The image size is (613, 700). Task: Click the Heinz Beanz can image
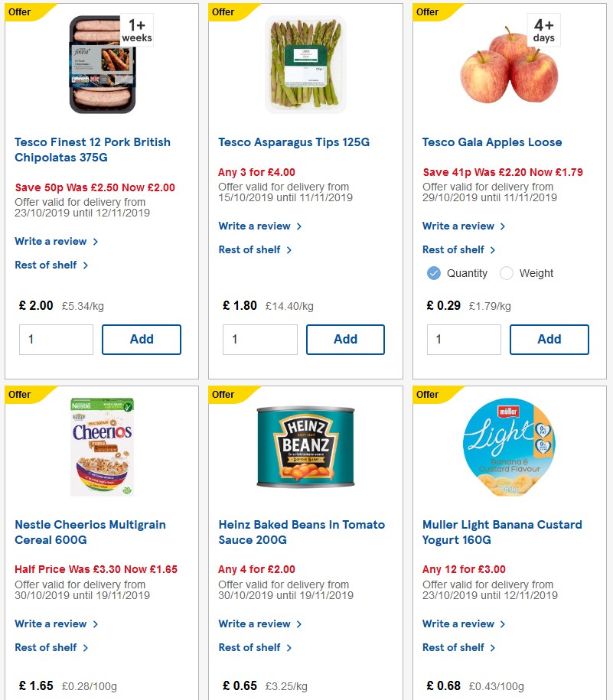(305, 446)
